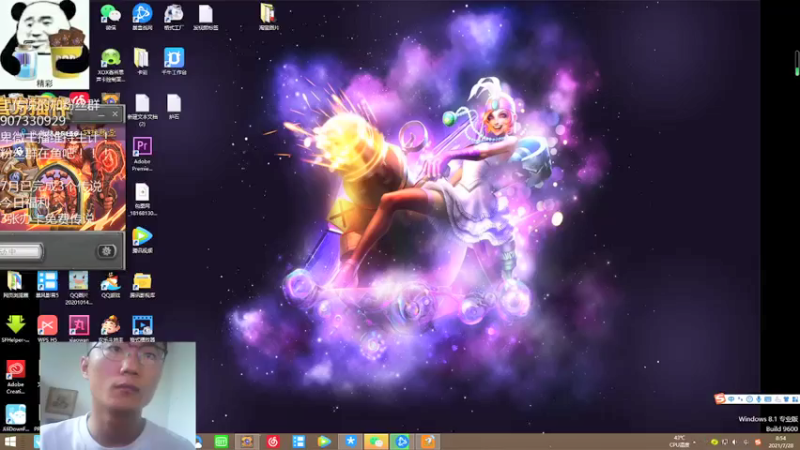The height and width of the screenshot is (450, 800).
Task: Click the panda meme image overlay
Action: tap(45, 44)
